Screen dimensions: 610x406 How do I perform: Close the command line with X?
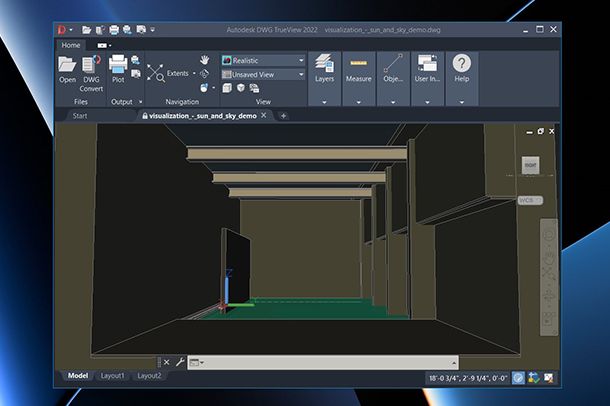167,362
